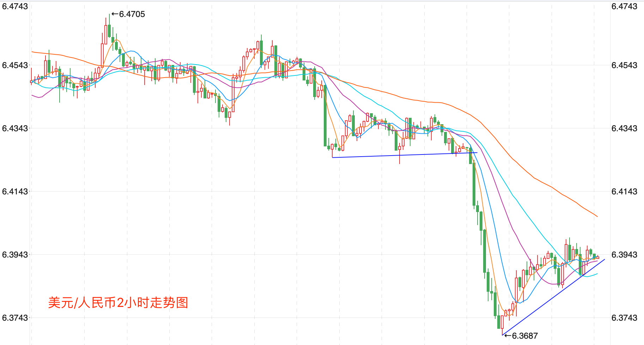The image size is (644, 345).
Task: Select the 6.3943 label on left axis
Action: click(15, 255)
